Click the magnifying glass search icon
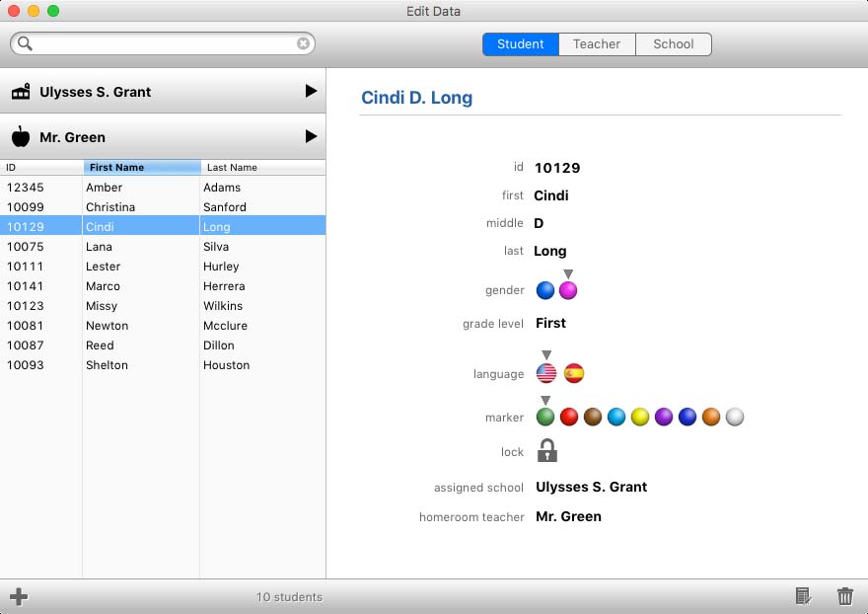The image size is (868, 614). click(x=25, y=43)
